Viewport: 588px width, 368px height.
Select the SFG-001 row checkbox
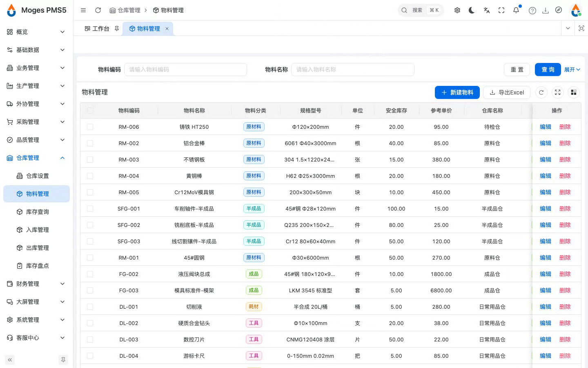click(90, 209)
